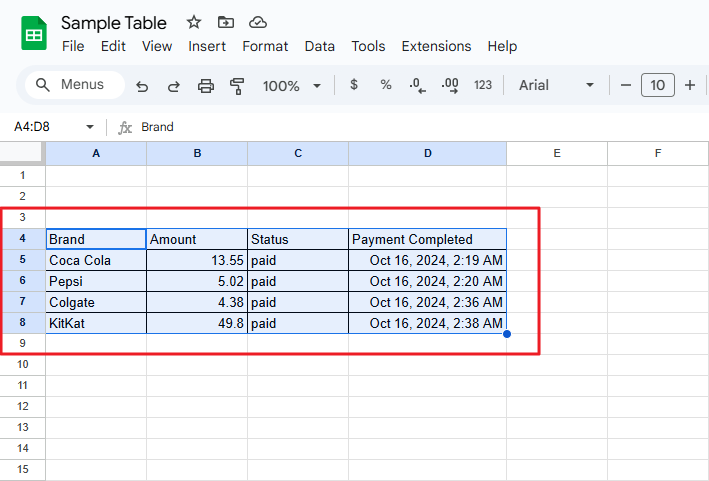This screenshot has width=709, height=481.
Task: Click the formula bar containing Brand
Action: click(x=423, y=127)
